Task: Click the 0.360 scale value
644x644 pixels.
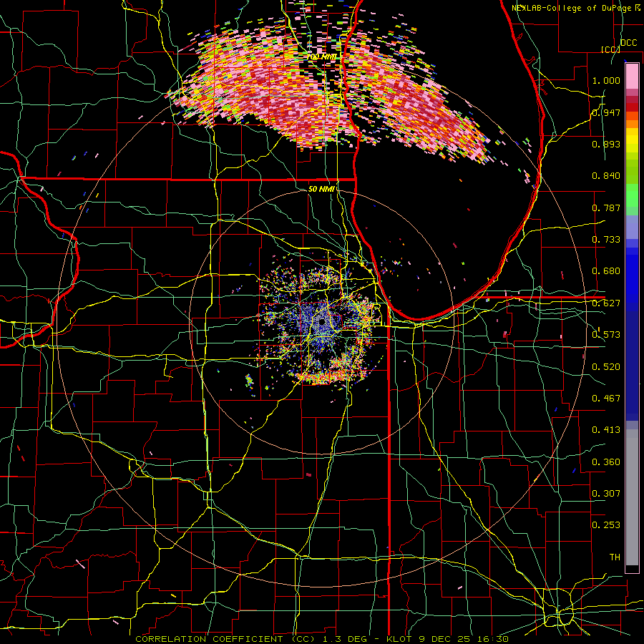Action: tap(606, 462)
